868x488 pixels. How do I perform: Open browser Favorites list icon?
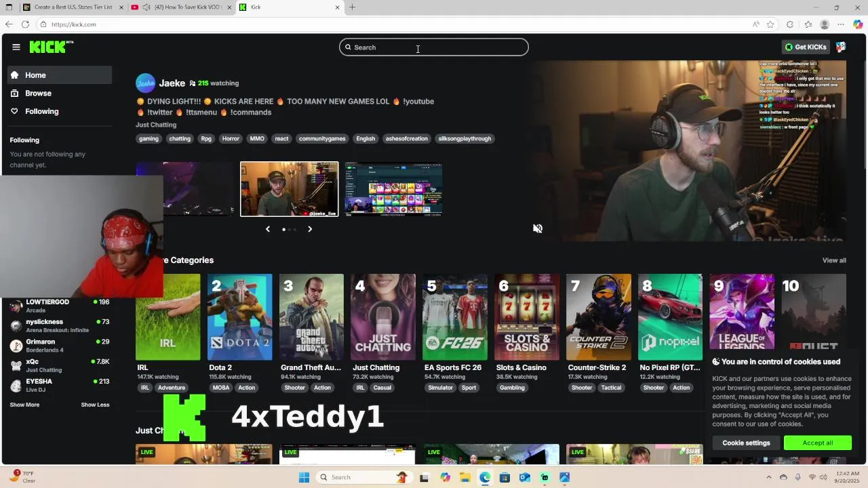click(x=808, y=24)
